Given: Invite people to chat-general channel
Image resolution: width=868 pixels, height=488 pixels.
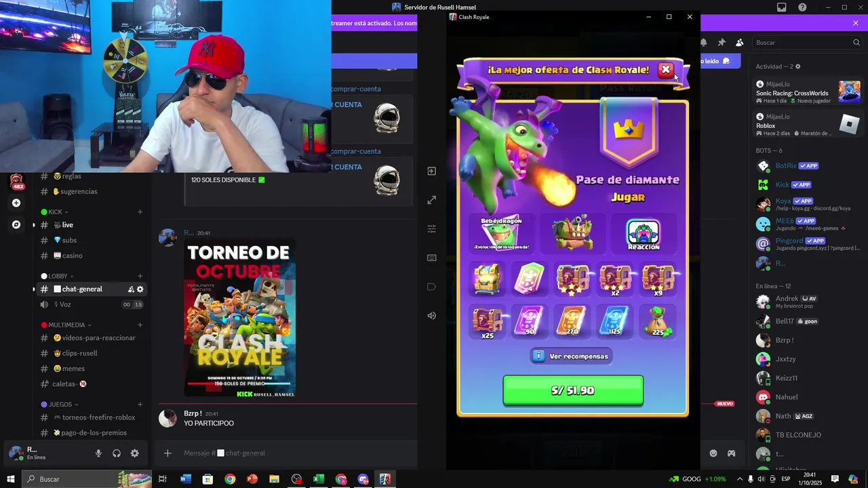Looking at the screenshot, I should [x=131, y=289].
